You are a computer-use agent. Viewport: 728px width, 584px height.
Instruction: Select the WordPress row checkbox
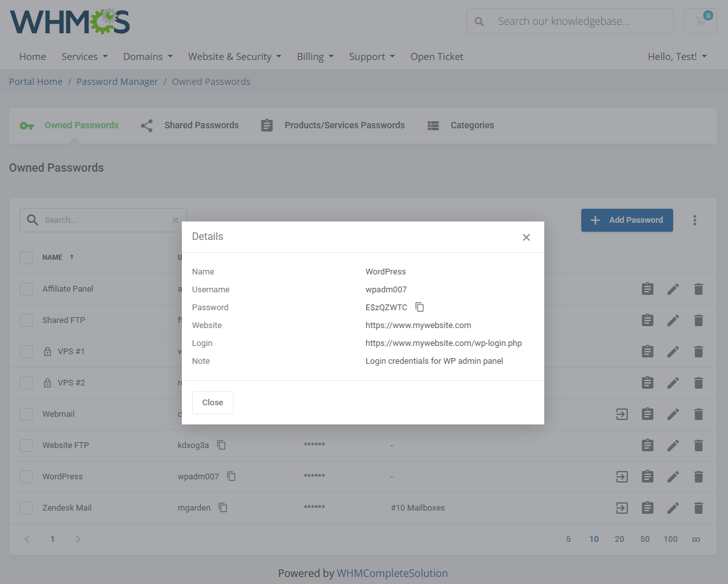pos(26,477)
